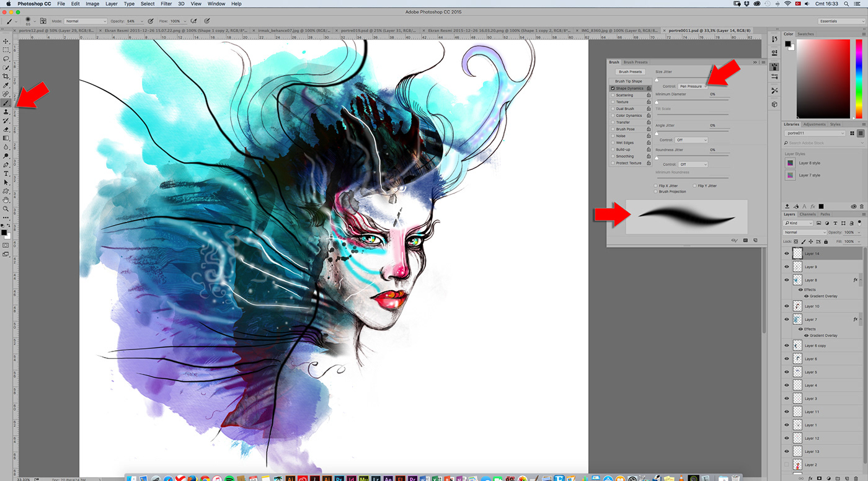Select the Brush tool in toolbar
Screen dimensions: 868x481
[x=6, y=103]
